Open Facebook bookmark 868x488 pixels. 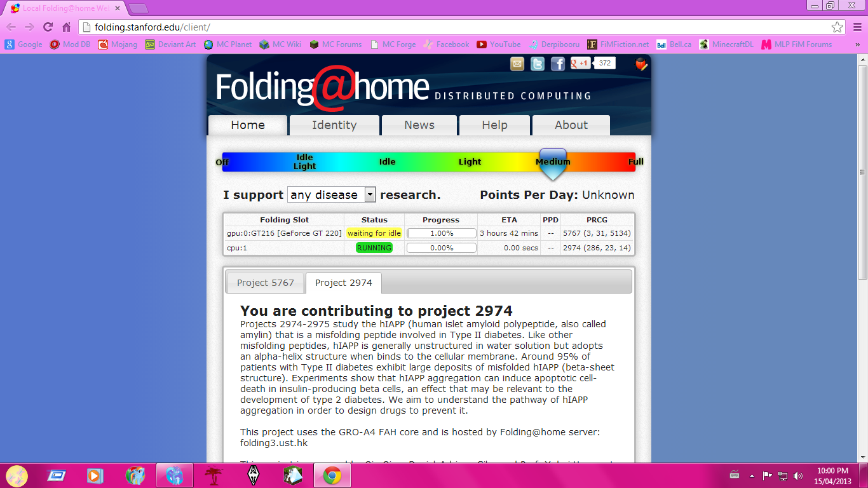pyautogui.click(x=447, y=44)
